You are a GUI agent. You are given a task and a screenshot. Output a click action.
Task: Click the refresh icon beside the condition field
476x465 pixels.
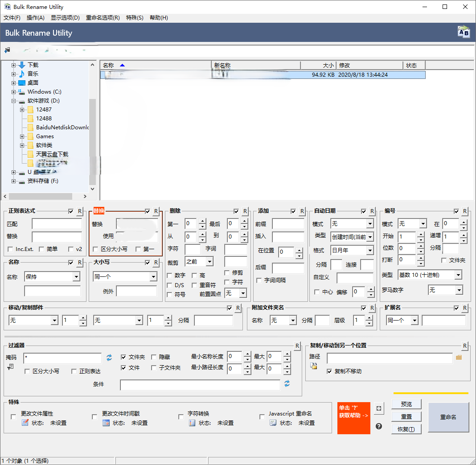(287, 383)
